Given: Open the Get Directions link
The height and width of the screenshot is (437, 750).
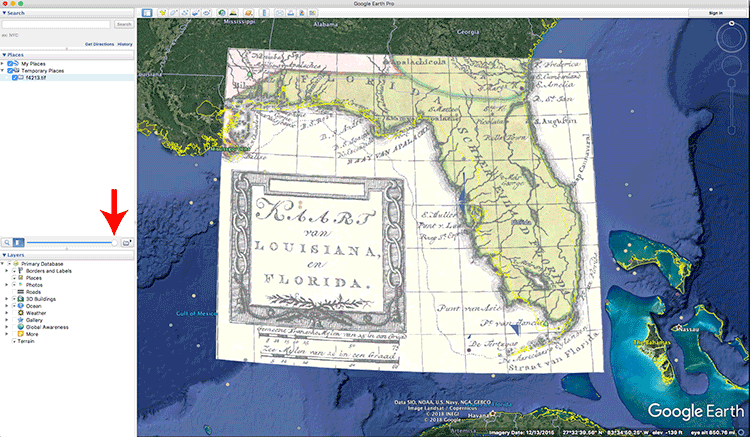Looking at the screenshot, I should (x=99, y=44).
